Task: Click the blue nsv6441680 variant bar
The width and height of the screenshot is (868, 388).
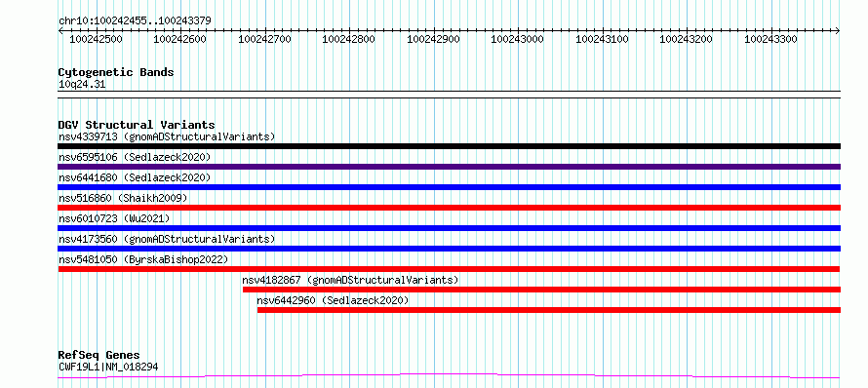Action: coord(449,187)
